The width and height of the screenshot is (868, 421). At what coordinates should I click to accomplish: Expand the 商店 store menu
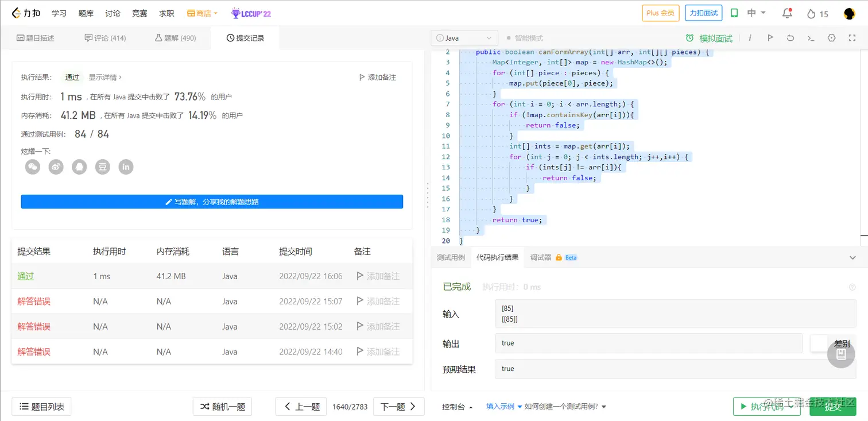click(202, 13)
